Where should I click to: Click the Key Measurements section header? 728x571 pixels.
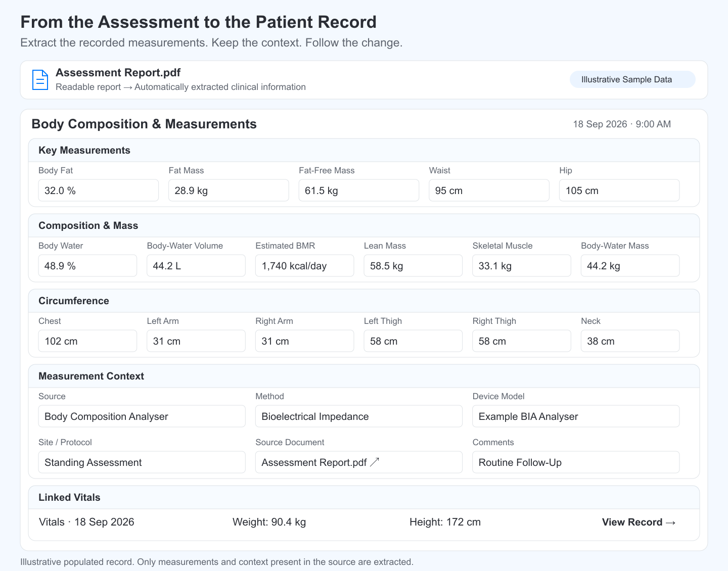pyautogui.click(x=364, y=150)
